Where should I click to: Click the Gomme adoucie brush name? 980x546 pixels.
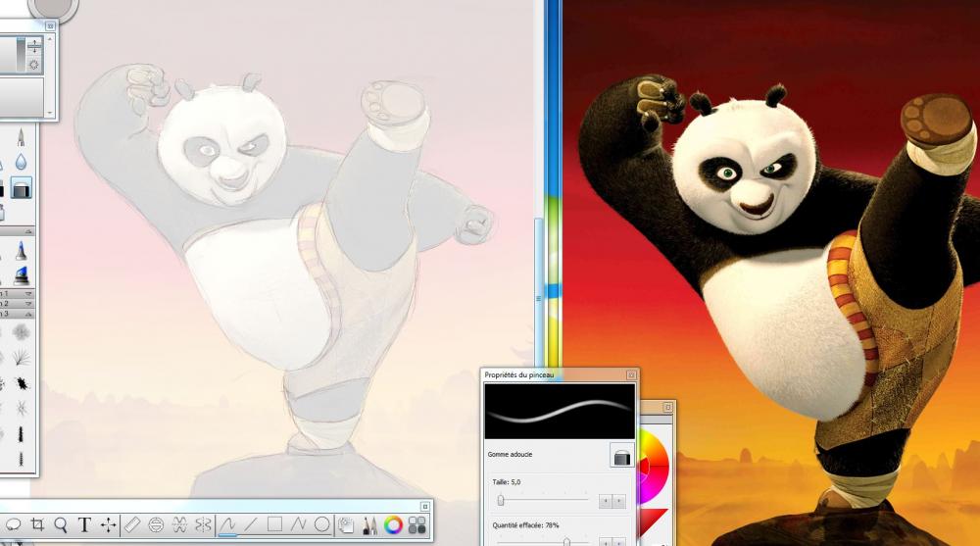[x=510, y=454]
